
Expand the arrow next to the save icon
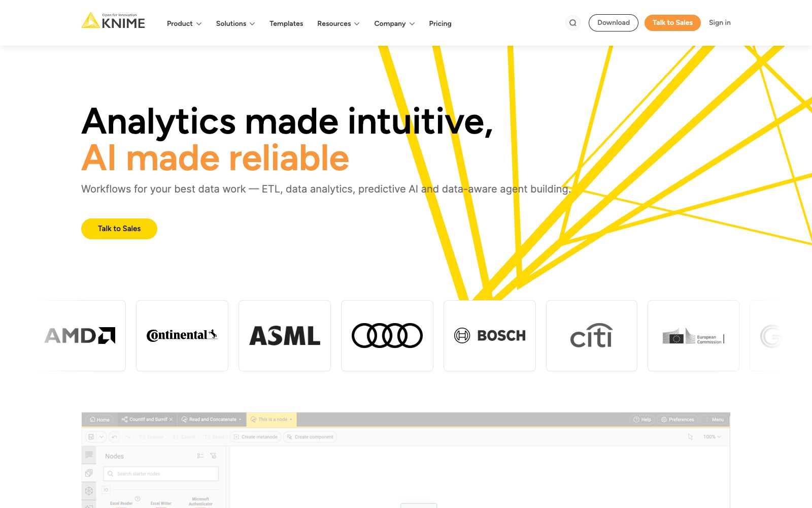[101, 437]
